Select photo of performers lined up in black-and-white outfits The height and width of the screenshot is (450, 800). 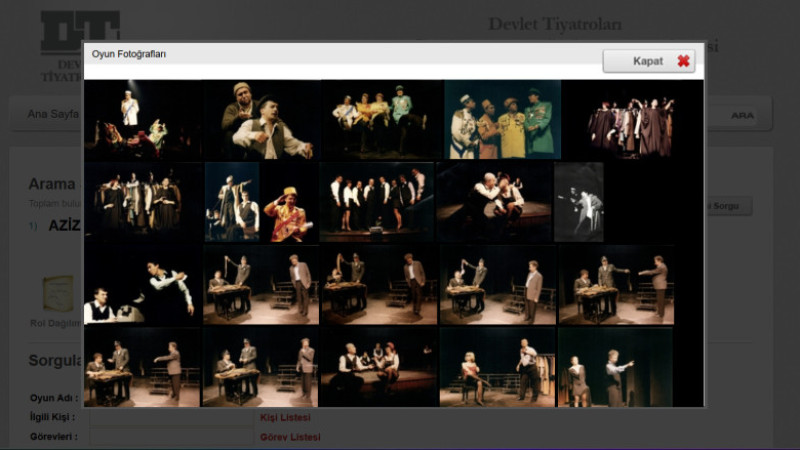(x=377, y=202)
